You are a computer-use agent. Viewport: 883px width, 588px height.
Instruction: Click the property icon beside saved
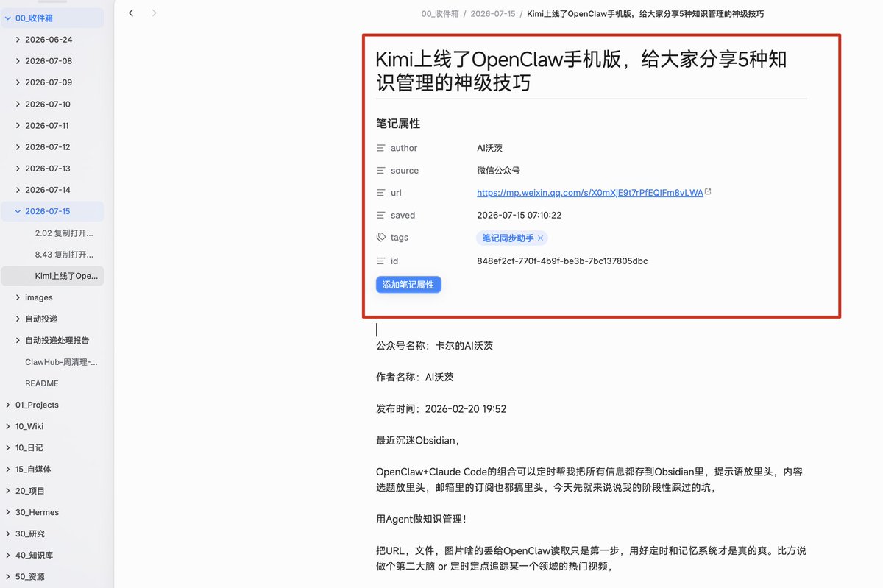[380, 215]
